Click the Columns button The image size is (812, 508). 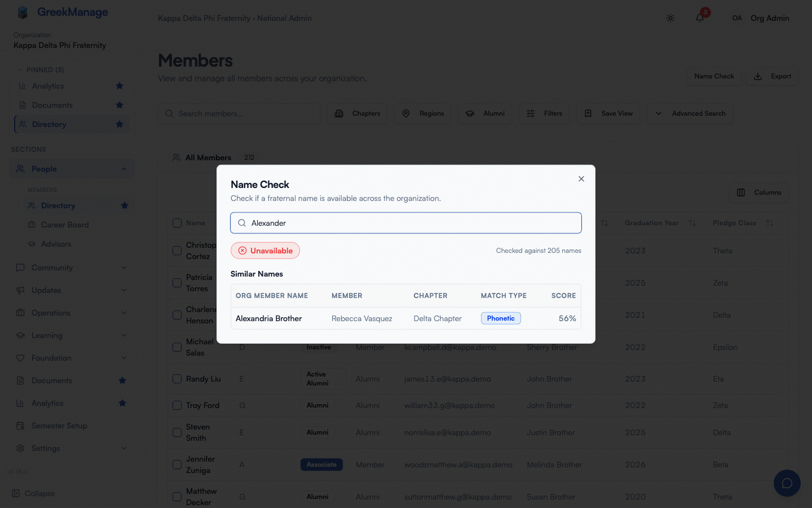tap(759, 192)
